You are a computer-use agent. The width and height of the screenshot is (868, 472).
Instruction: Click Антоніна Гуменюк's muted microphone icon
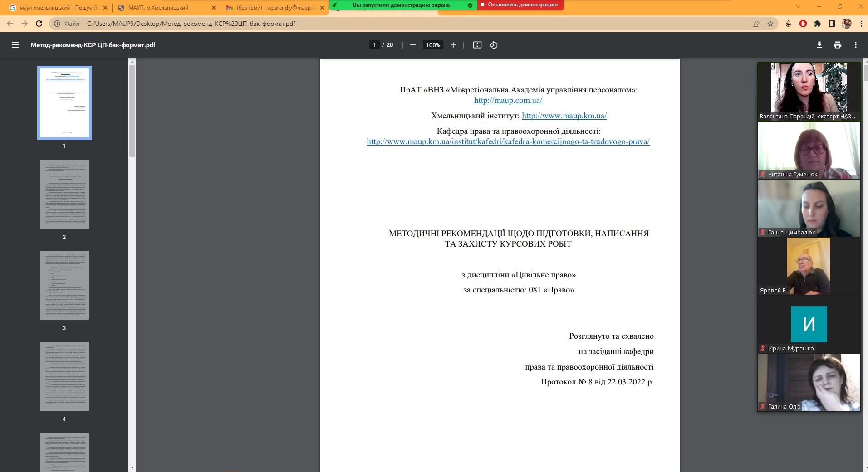[763, 175]
